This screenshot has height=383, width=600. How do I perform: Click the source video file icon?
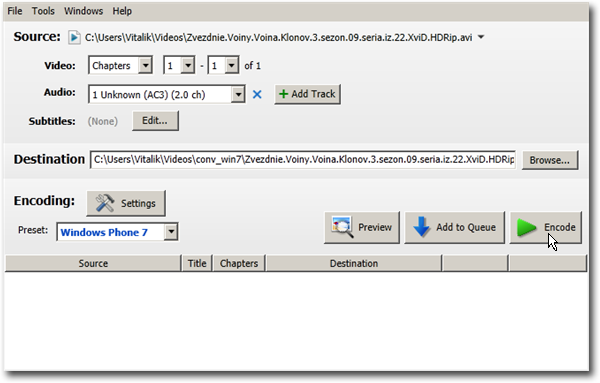point(74,37)
